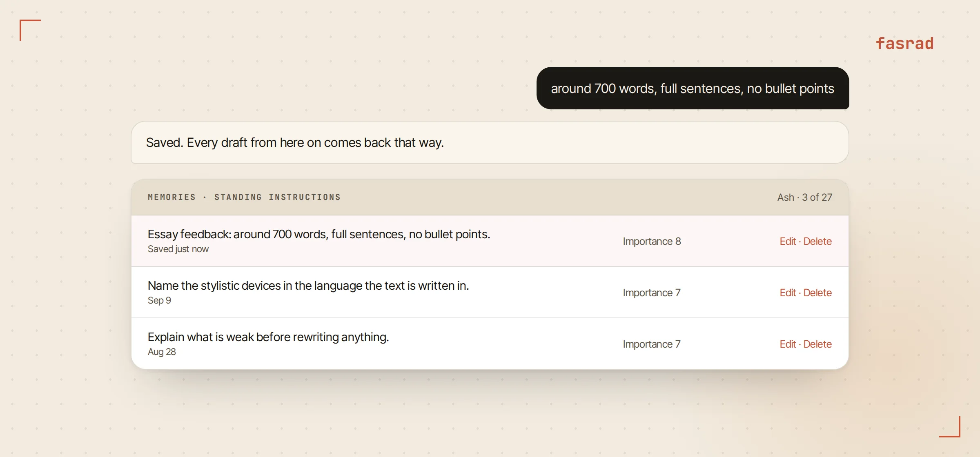
Task: Select 'Explain what is weak before rewriting' text
Action: coord(268,337)
